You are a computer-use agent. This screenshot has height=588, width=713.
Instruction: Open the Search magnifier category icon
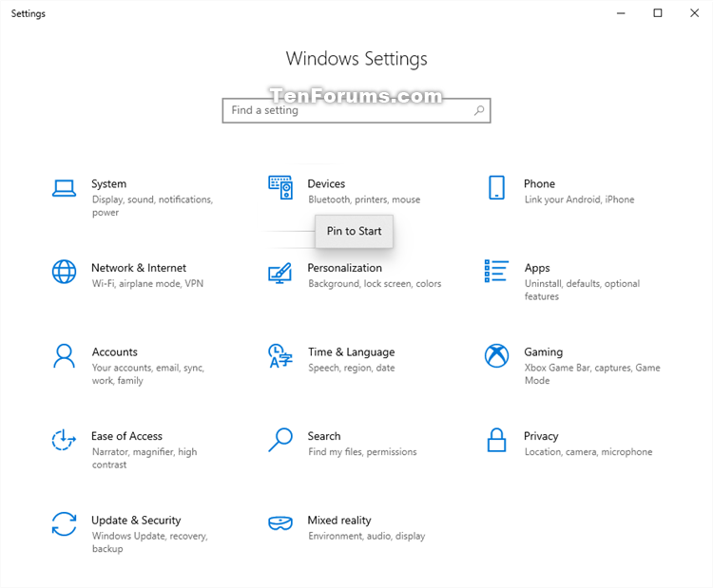pos(280,440)
